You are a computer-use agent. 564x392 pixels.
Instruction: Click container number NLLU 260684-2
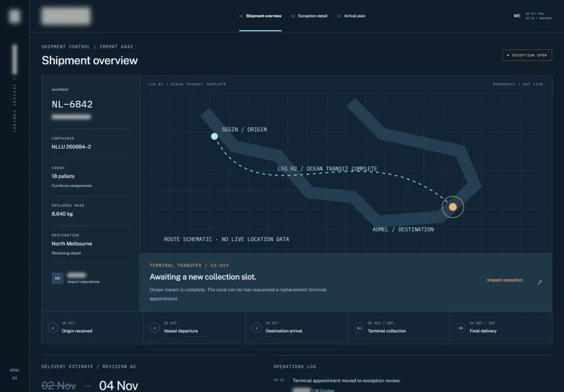point(71,147)
